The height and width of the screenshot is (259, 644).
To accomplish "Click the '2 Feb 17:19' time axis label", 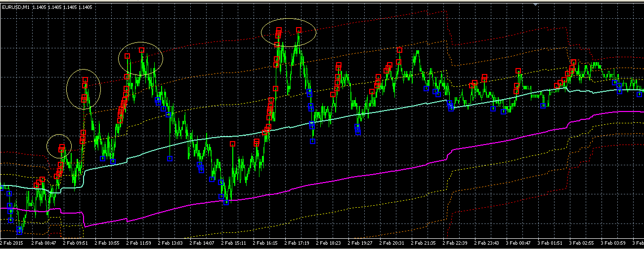I will (297, 243).
